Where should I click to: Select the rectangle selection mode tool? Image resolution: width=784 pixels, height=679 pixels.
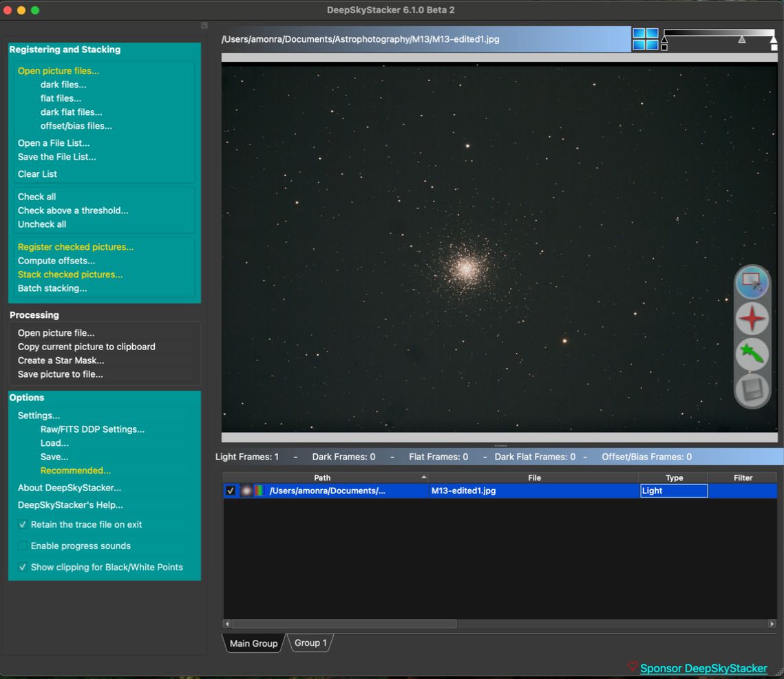pyautogui.click(x=752, y=282)
